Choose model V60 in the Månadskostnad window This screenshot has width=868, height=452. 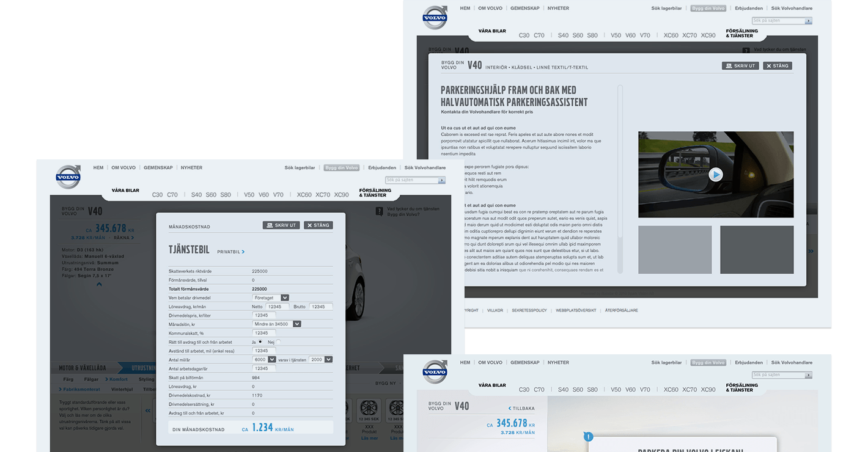[x=263, y=195]
